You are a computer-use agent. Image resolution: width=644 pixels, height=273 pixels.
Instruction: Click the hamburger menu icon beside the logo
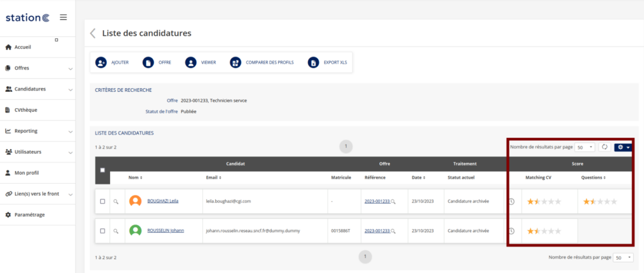tap(63, 17)
